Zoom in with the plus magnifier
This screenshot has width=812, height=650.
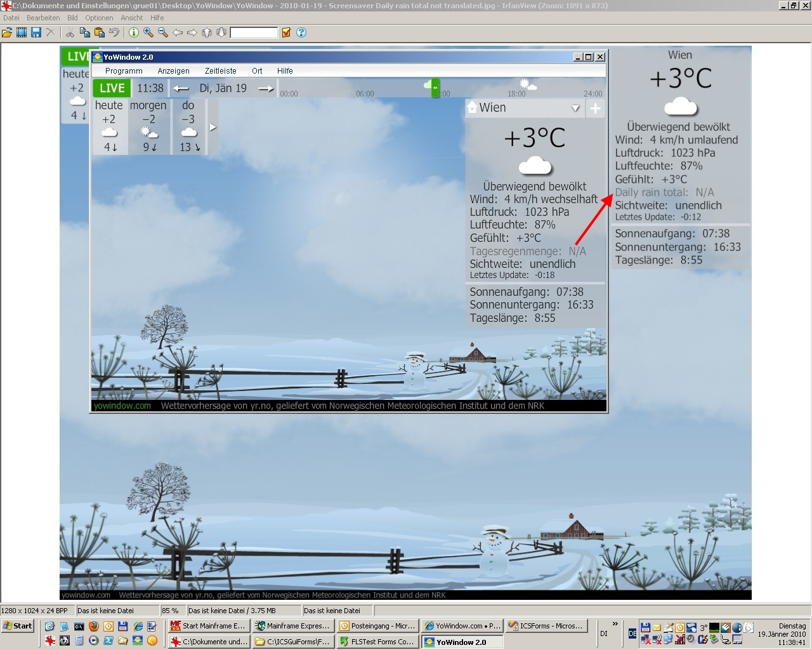click(148, 32)
